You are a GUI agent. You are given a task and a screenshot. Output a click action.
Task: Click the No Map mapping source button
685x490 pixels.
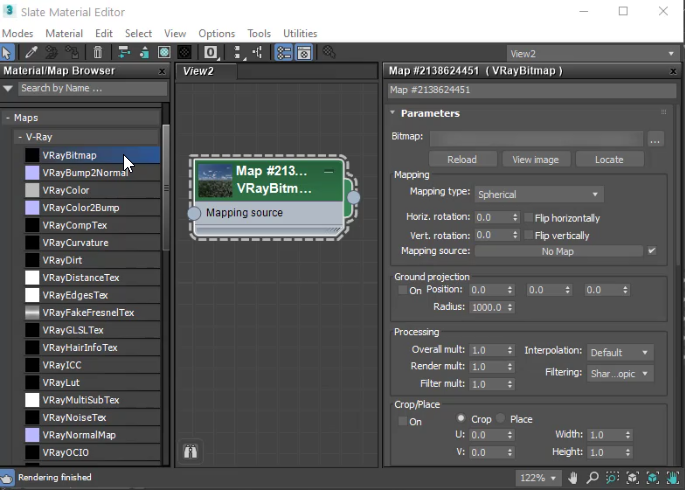pos(558,251)
